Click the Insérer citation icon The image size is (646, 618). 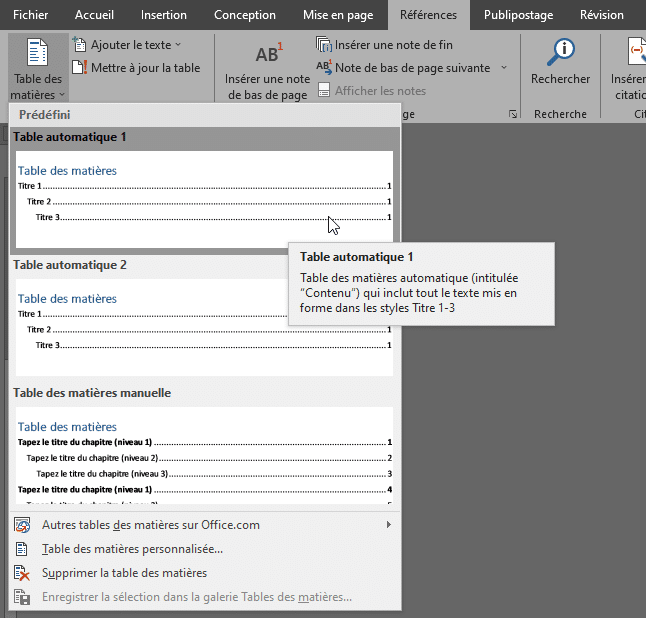point(636,52)
